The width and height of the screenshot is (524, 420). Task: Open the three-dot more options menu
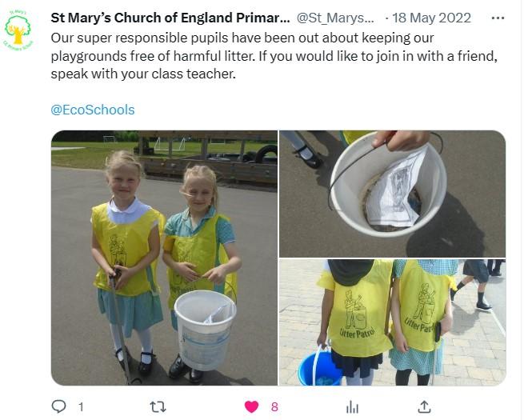point(498,18)
